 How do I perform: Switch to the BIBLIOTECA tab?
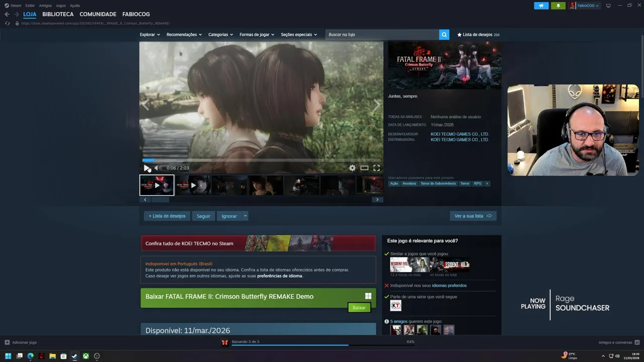[x=58, y=15]
